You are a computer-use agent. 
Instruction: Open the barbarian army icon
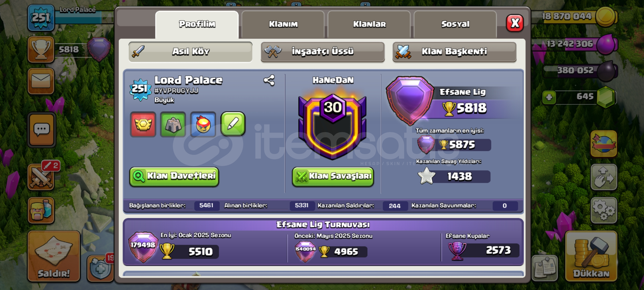click(x=41, y=210)
